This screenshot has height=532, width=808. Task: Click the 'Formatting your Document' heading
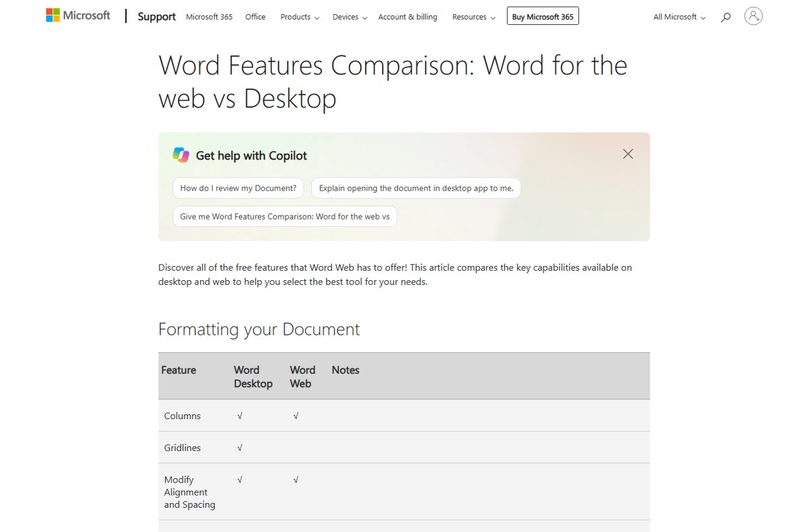point(259,329)
